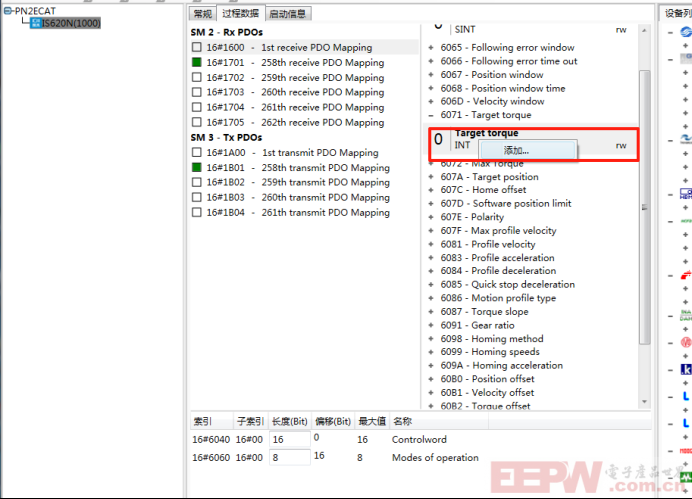This screenshot has width=692, height=499.
Task: Switch to the 过程数据 tab
Action: [x=241, y=13]
